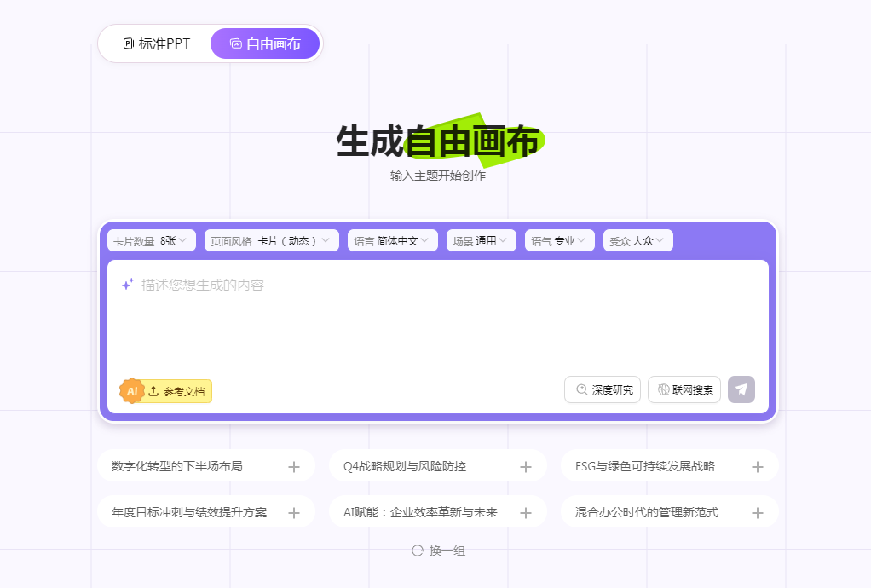Viewport: 871px width, 588px height.
Task: Expand the 页面风格 卡片(动态) dropdown
Action: point(272,240)
